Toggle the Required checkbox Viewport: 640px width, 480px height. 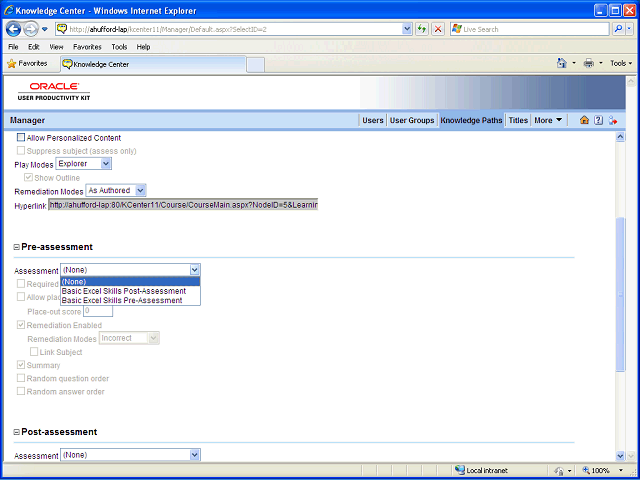click(21, 283)
